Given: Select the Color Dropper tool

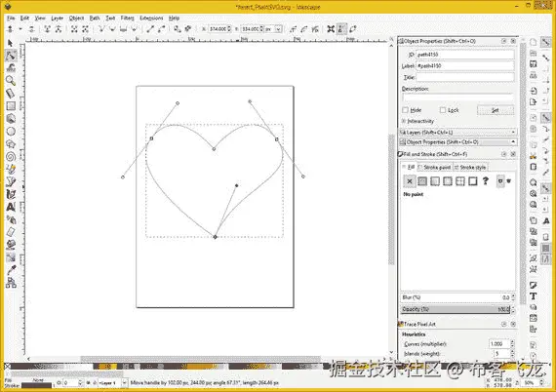Looking at the screenshot, I should tap(11, 270).
